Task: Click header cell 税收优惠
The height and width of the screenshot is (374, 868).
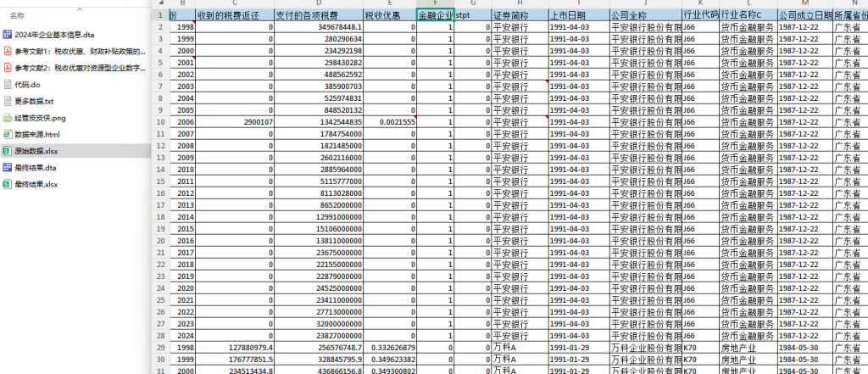Action: coord(390,15)
